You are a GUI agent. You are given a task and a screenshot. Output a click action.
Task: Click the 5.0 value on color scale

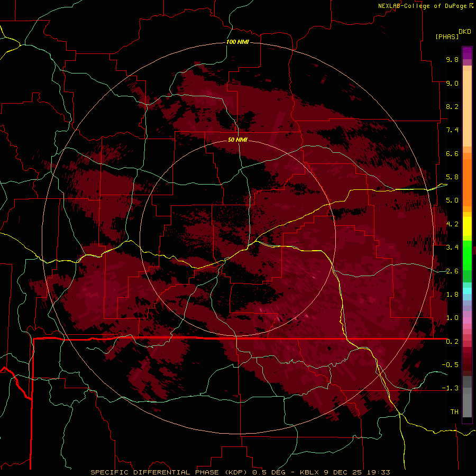coord(452,200)
